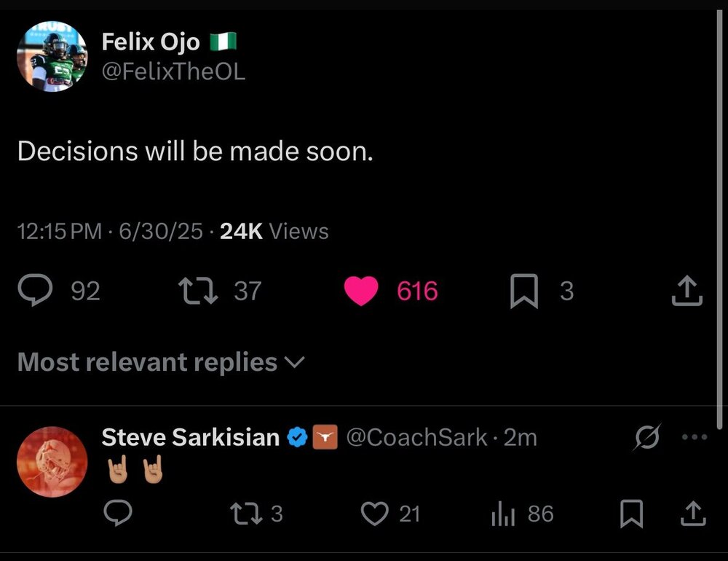Screen dimensions: 728x561
Task: Open Steve Sarkisian's profile name link
Action: (190, 437)
